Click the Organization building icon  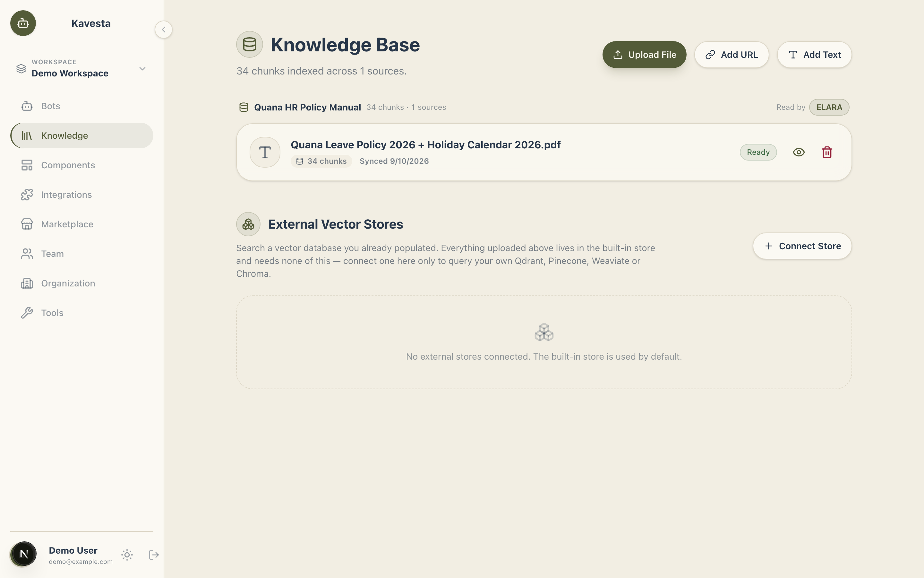click(x=27, y=283)
